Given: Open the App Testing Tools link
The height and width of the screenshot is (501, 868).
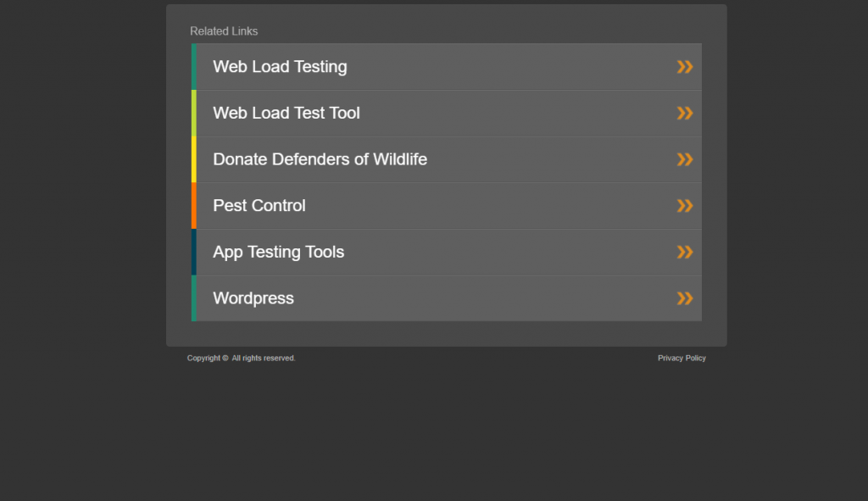Looking at the screenshot, I should [x=278, y=252].
